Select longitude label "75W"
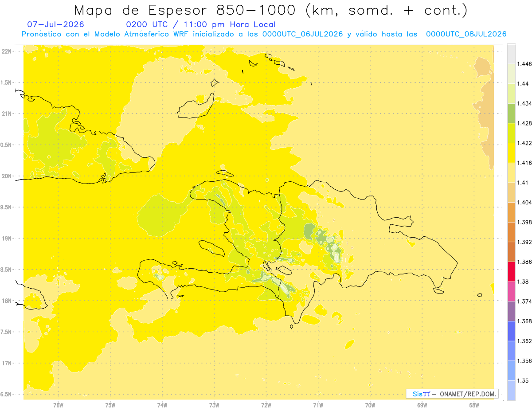This screenshot has width=532, height=411. (x=110, y=405)
